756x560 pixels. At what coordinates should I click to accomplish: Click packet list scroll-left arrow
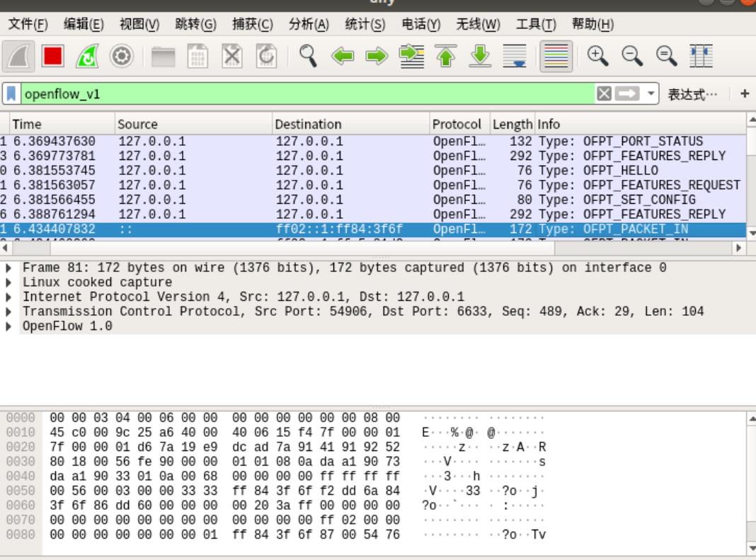coord(5,248)
